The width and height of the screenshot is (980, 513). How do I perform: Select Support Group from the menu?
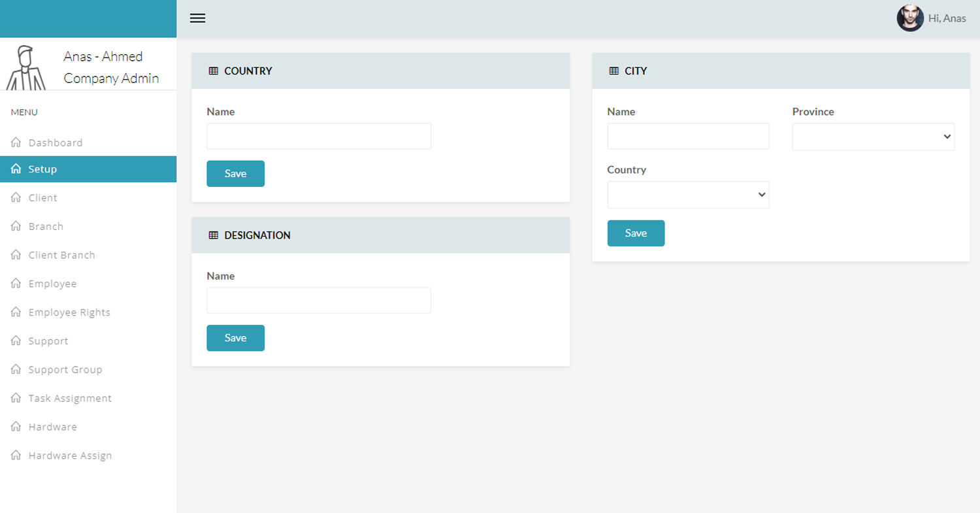point(65,369)
